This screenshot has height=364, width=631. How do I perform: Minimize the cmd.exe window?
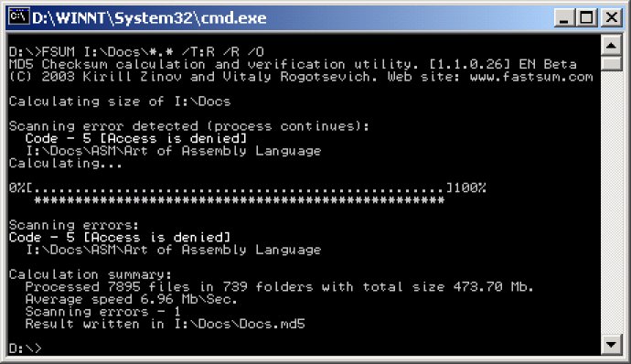click(x=564, y=17)
